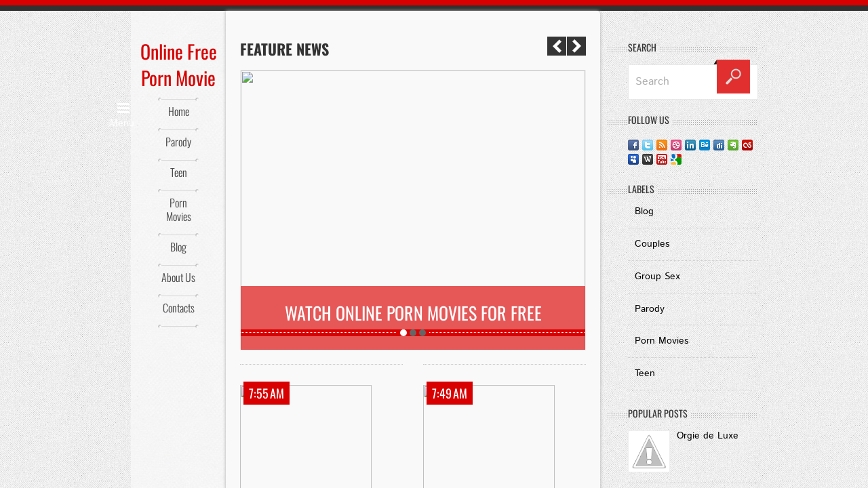Open the About Us menu item

[x=178, y=278]
